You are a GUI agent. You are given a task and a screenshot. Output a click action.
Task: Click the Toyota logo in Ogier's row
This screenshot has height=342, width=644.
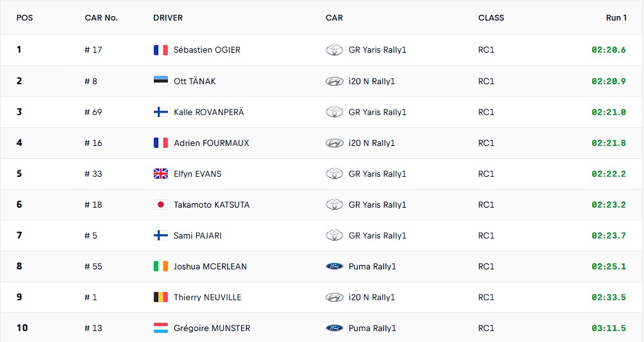[x=335, y=50]
